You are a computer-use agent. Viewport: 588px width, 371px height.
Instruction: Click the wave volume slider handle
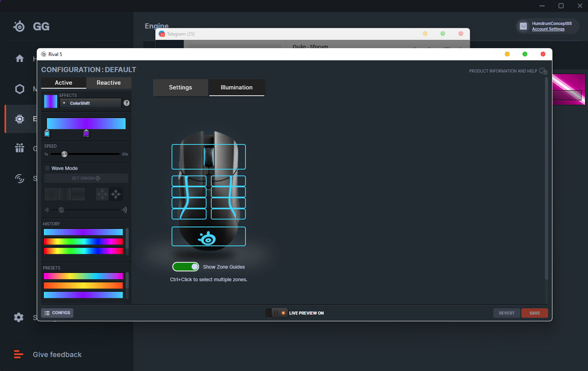click(61, 210)
